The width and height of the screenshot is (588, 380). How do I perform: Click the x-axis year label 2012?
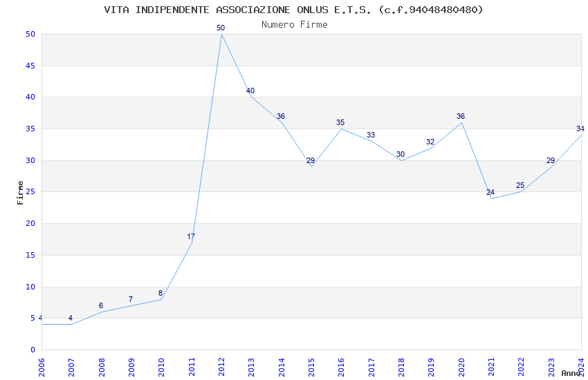point(221,367)
